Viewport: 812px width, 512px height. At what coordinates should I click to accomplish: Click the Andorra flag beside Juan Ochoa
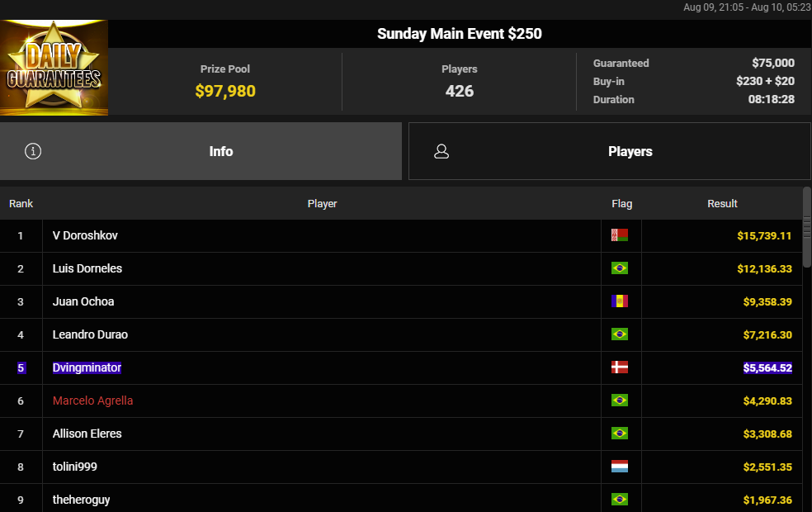(620, 301)
